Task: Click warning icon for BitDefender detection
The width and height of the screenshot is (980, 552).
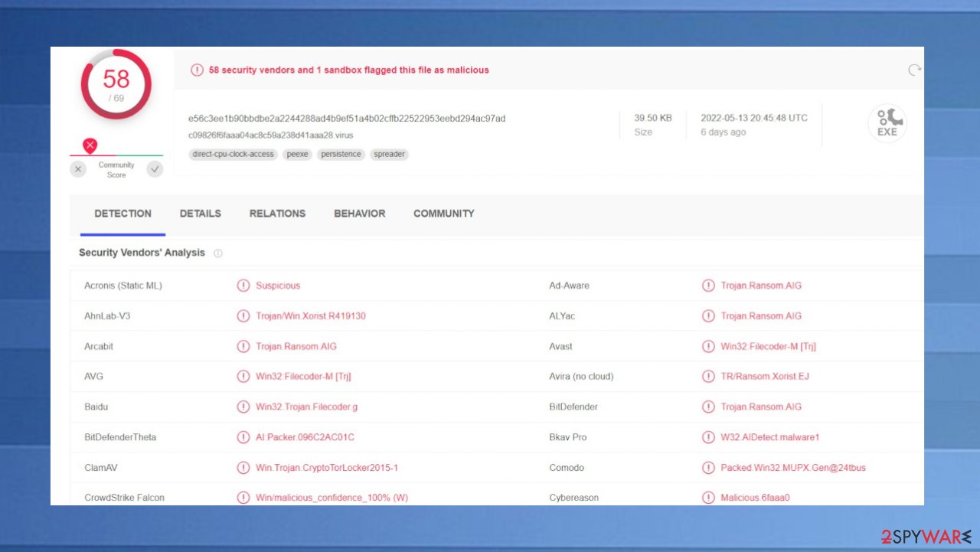Action: tap(708, 407)
